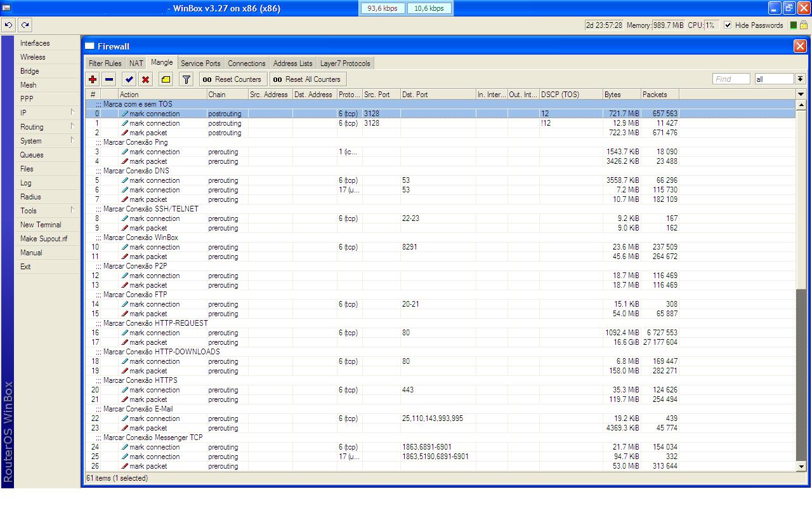Click the '16.6 GiB' bytes value
The height and width of the screenshot is (508, 812).
(626, 342)
